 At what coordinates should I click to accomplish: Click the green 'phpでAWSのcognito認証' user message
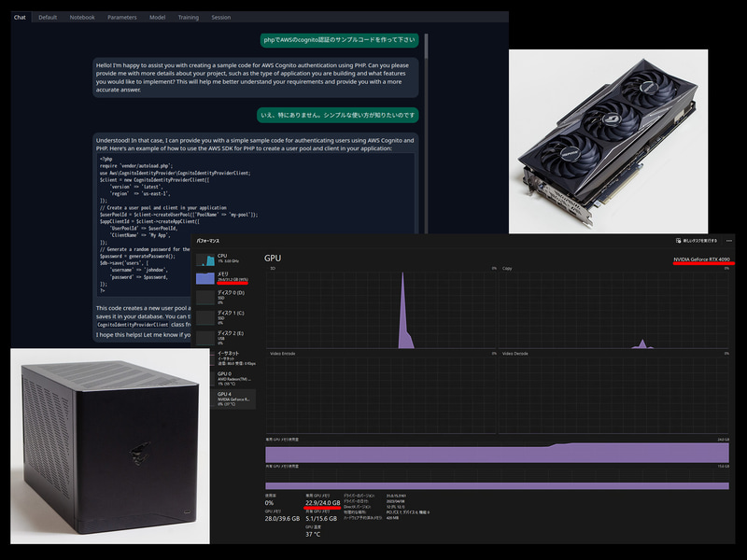click(x=339, y=40)
